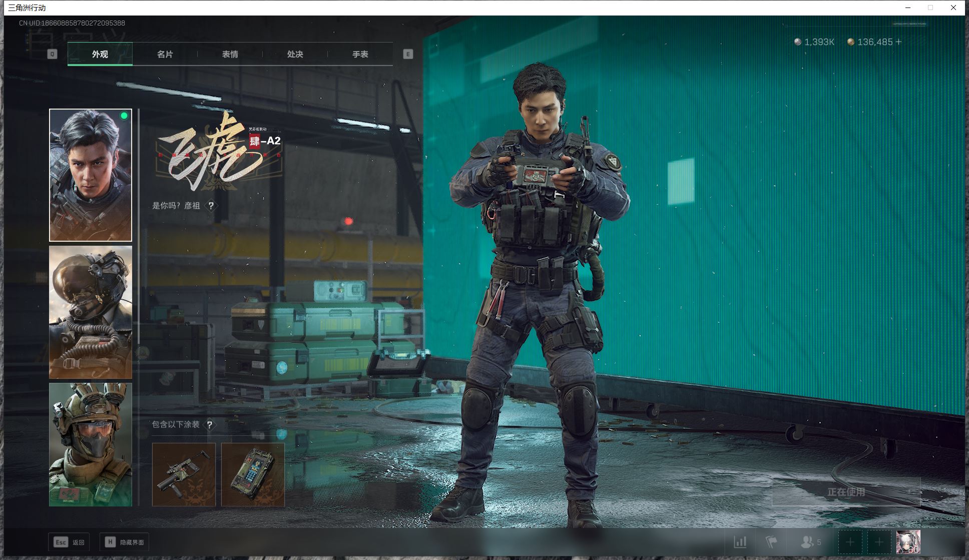Image resolution: width=969 pixels, height=560 pixels.
Task: Click plus icon to add currency
Action: tap(899, 42)
